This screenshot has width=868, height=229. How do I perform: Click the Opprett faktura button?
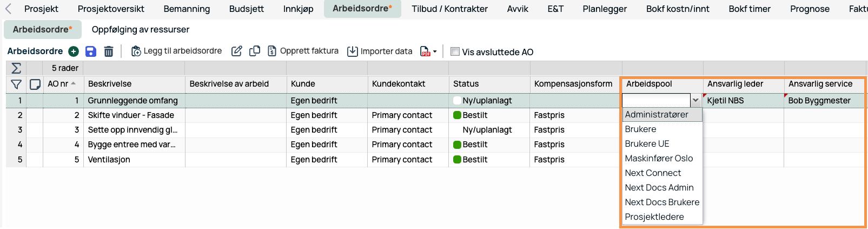303,51
